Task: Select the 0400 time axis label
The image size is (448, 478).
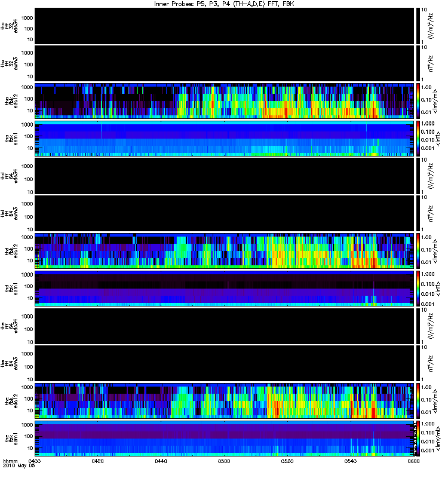Action: point(35,461)
